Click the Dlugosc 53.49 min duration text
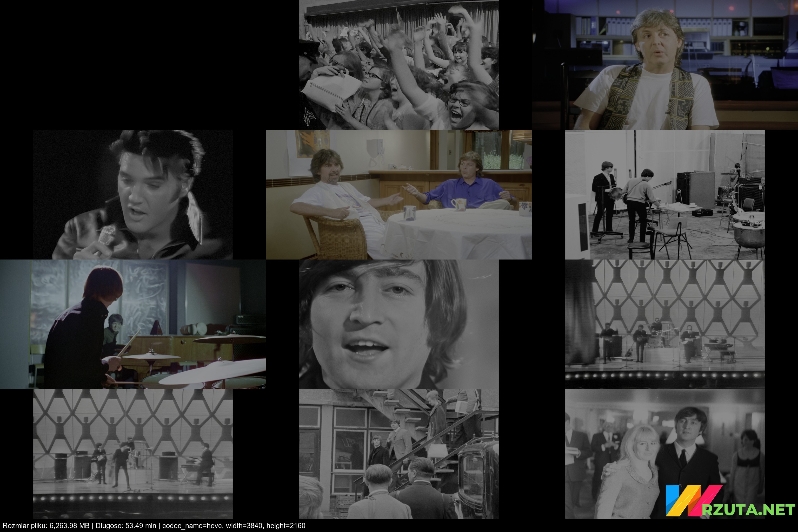The height and width of the screenshot is (532, 798). pos(126,526)
